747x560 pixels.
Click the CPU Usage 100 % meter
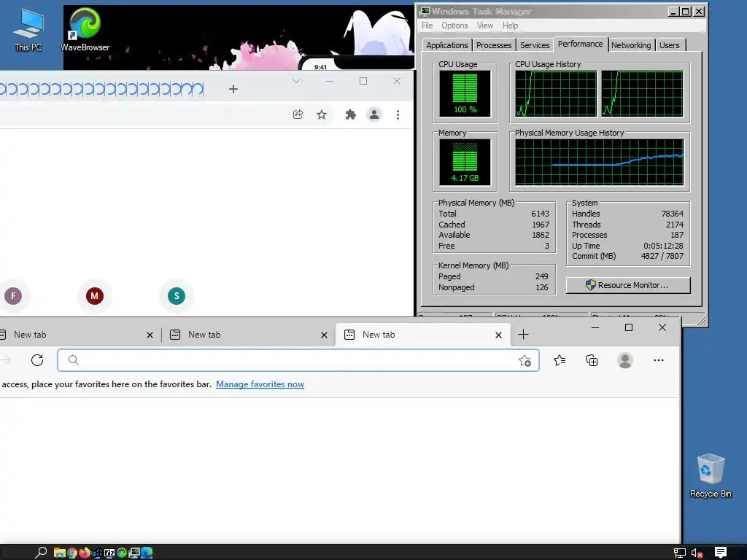tap(465, 93)
